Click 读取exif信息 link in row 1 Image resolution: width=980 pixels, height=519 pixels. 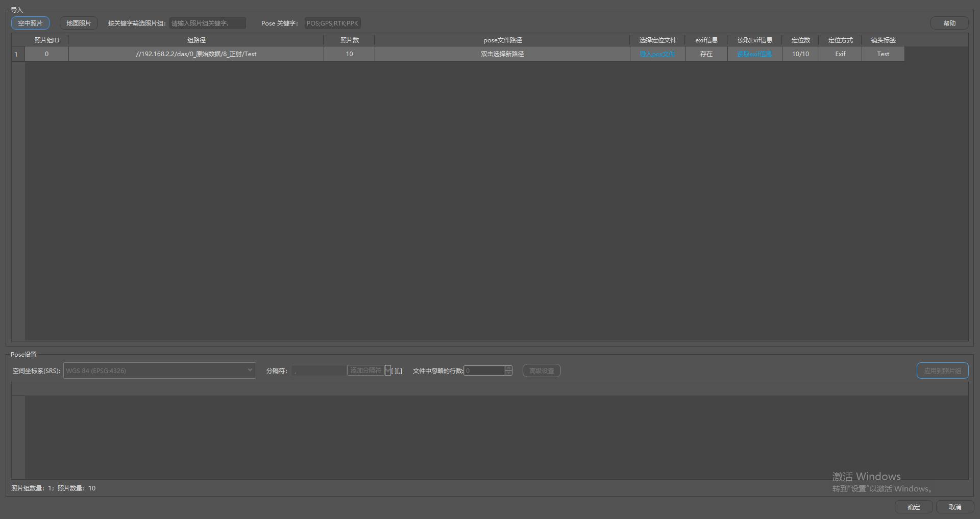coord(754,54)
